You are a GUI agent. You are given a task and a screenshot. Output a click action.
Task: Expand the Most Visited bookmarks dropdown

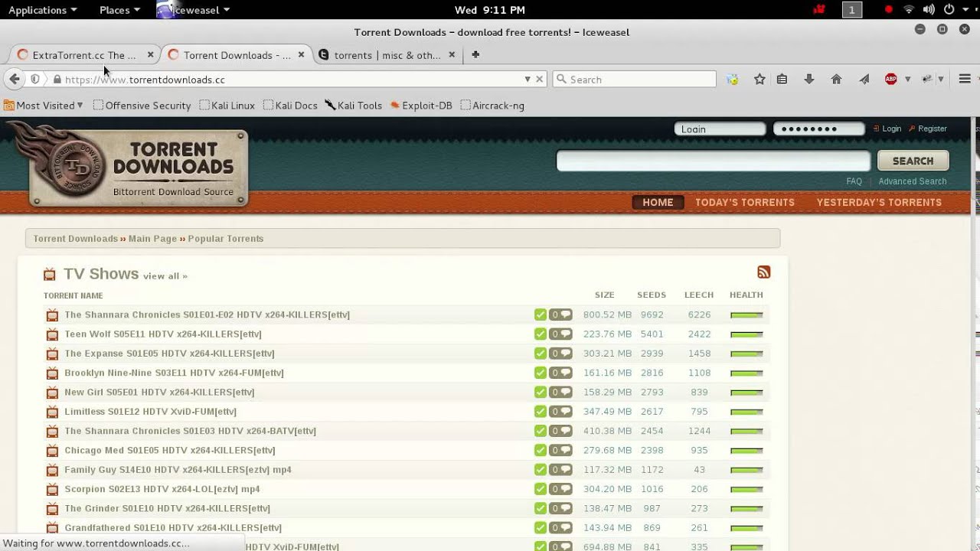click(80, 106)
